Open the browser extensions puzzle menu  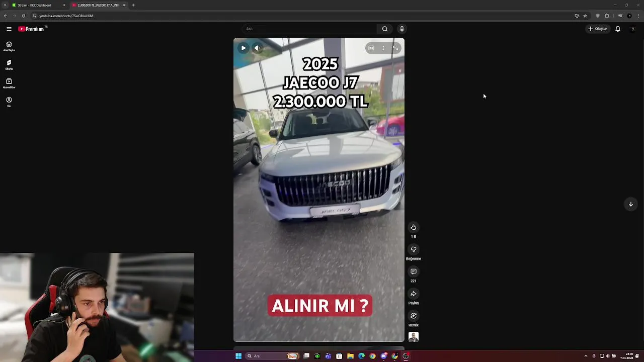point(607,16)
